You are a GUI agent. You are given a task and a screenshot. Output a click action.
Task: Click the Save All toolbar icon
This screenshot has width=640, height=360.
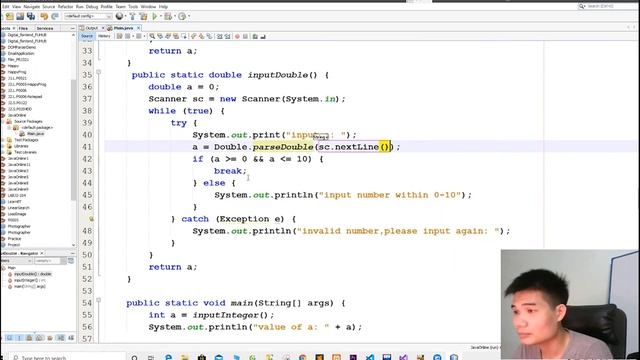point(31,16)
